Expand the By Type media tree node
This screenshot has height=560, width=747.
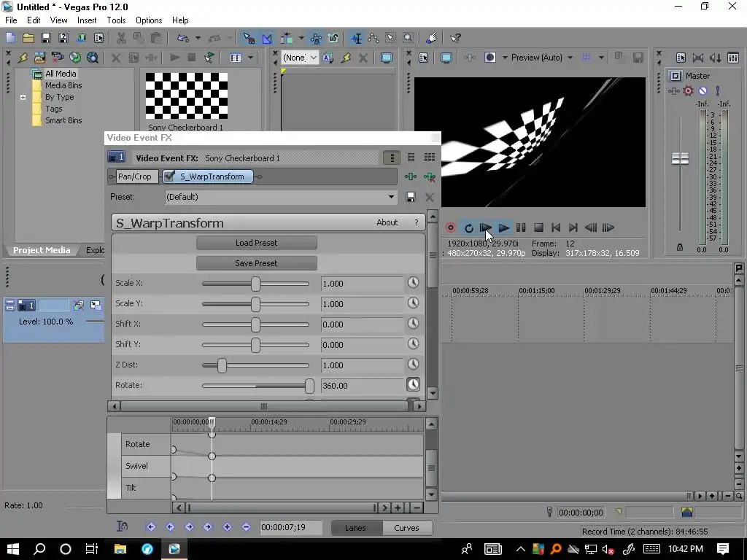click(23, 97)
